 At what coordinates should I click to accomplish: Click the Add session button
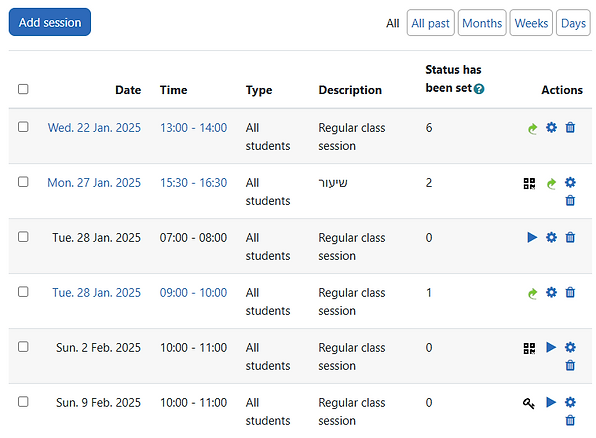pos(50,22)
